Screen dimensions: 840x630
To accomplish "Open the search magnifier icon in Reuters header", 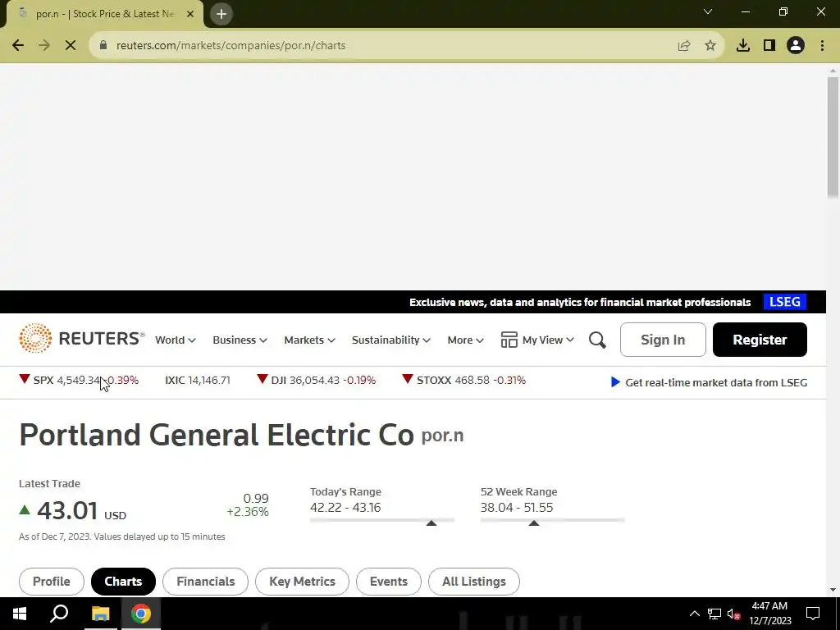I will (x=597, y=340).
